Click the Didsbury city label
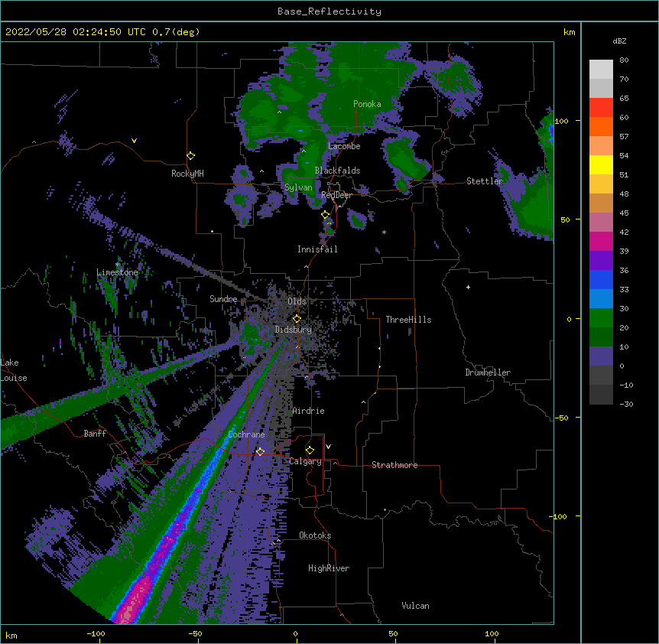Screen dimensions: 659x644 pyautogui.click(x=294, y=330)
